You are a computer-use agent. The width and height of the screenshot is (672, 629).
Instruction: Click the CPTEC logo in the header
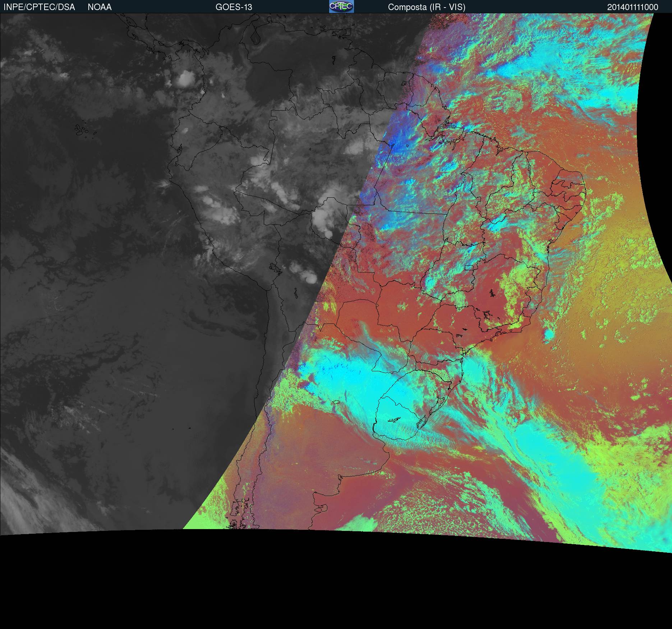341,6
